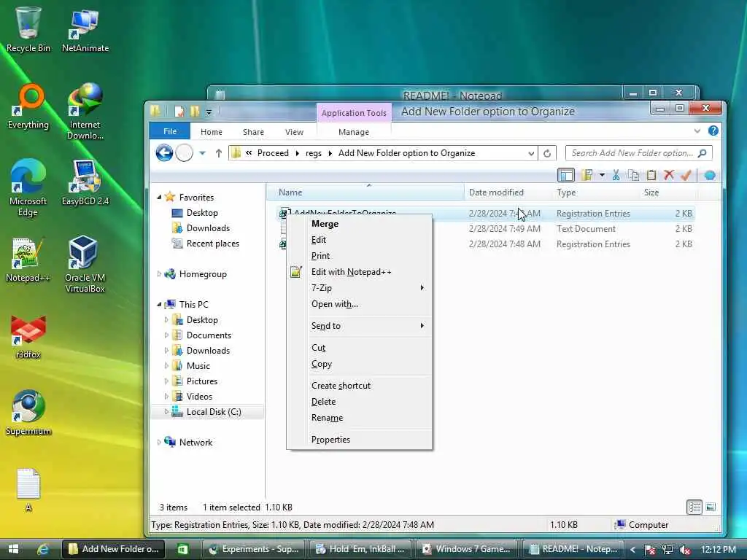
Task: Switch to README! - Notepad taskbar button
Action: pyautogui.click(x=573, y=549)
